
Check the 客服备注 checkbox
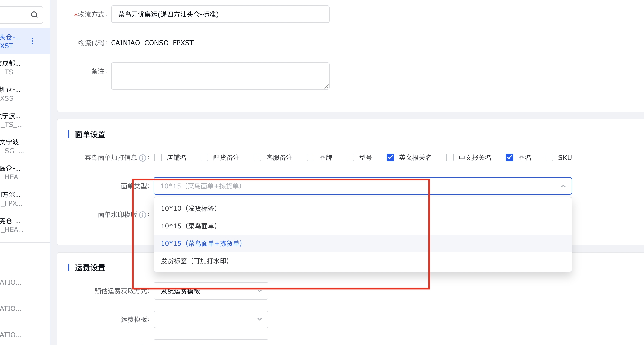click(257, 158)
